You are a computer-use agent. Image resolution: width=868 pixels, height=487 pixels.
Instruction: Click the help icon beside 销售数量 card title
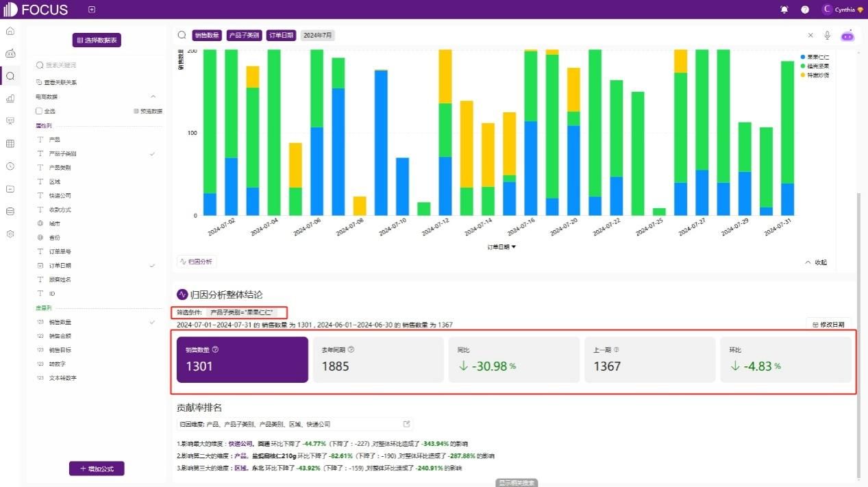216,349
